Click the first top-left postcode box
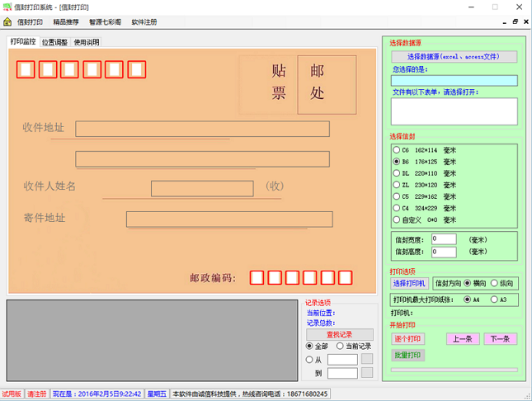The height and width of the screenshot is (401, 532). click(x=26, y=69)
